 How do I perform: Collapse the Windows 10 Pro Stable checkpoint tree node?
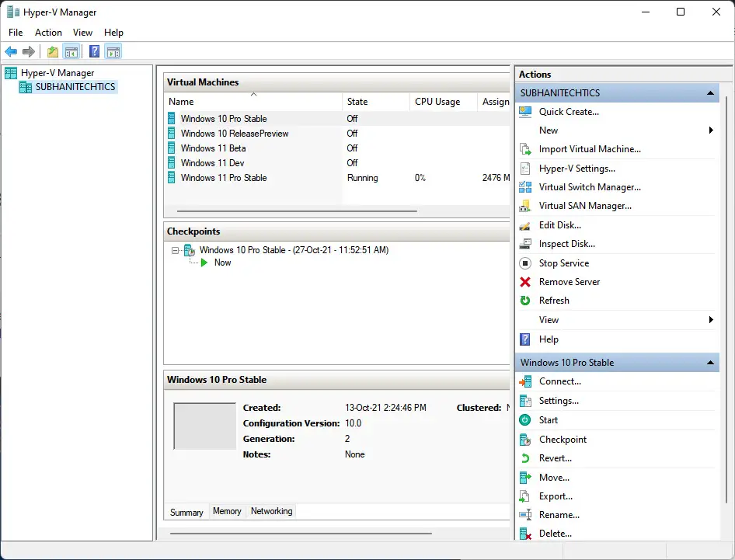[175, 250]
